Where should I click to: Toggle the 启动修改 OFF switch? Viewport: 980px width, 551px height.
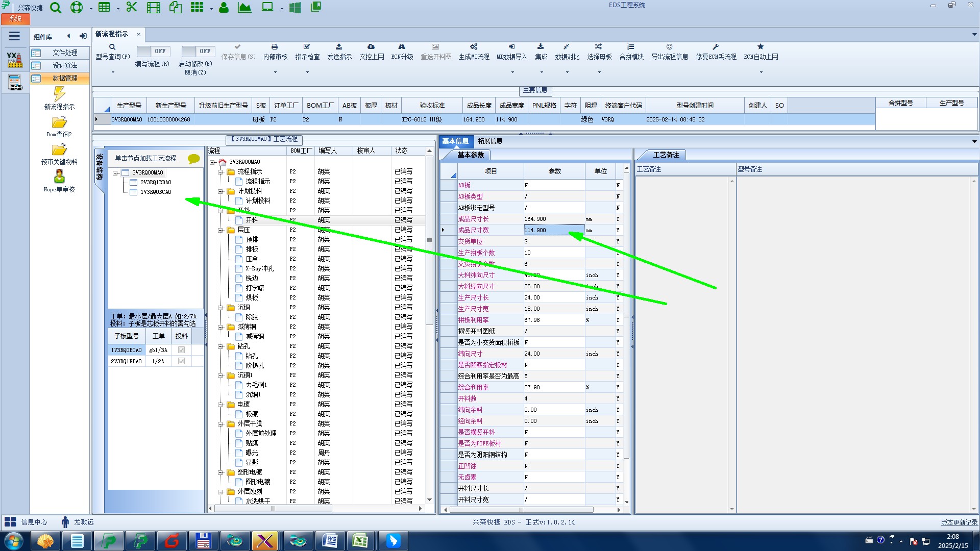point(198,52)
